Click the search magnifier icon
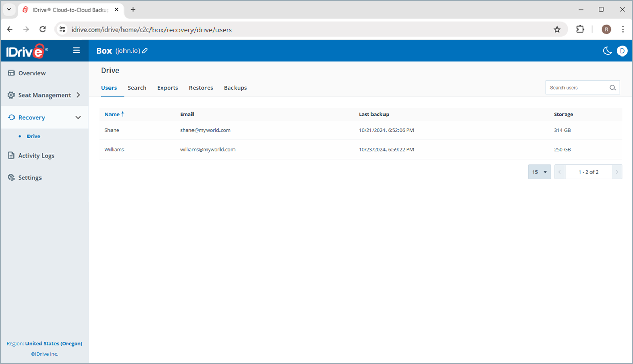Viewport: 633px width, 364px height. (613, 88)
